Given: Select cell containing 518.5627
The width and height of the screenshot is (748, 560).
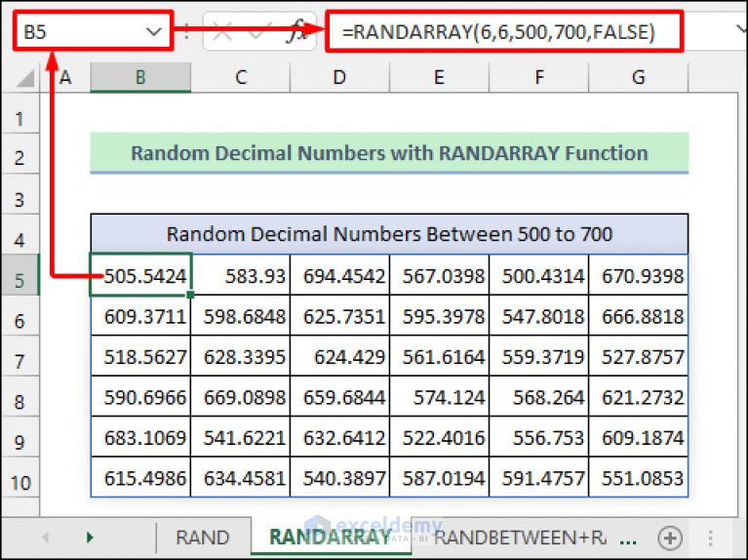Looking at the screenshot, I should click(x=140, y=356).
